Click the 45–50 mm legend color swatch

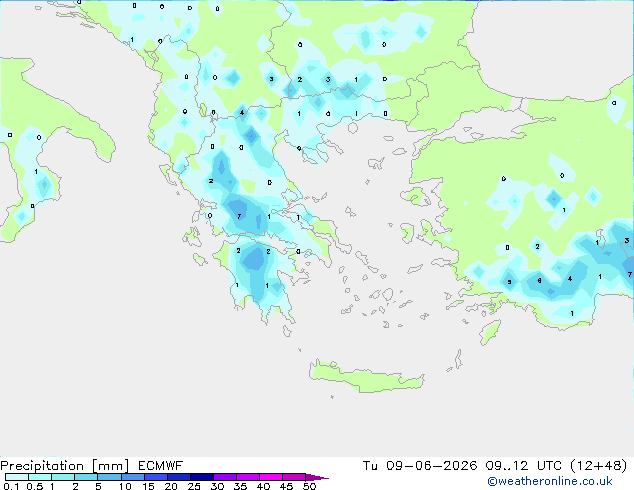point(294,477)
